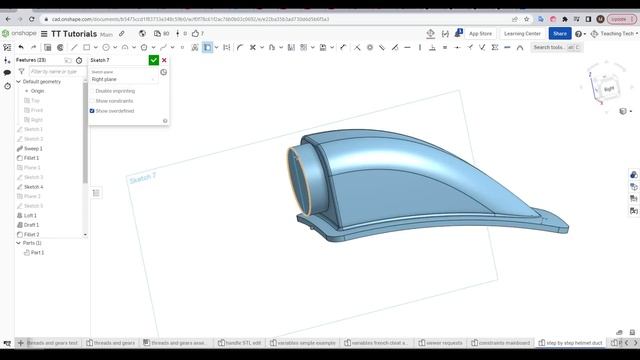Click the green checkmark to accept Sketch 7
This screenshot has height=360, width=640.
[153, 60]
